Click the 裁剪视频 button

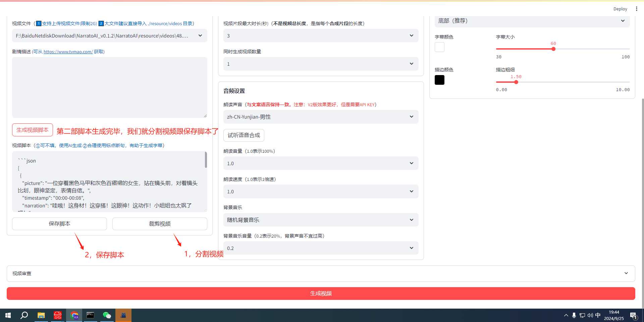pyautogui.click(x=160, y=223)
